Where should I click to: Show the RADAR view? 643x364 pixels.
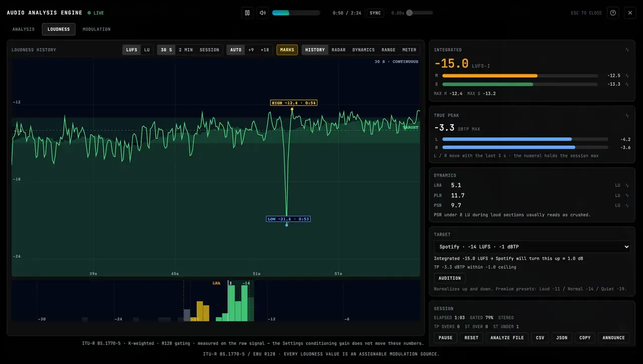[x=339, y=50]
